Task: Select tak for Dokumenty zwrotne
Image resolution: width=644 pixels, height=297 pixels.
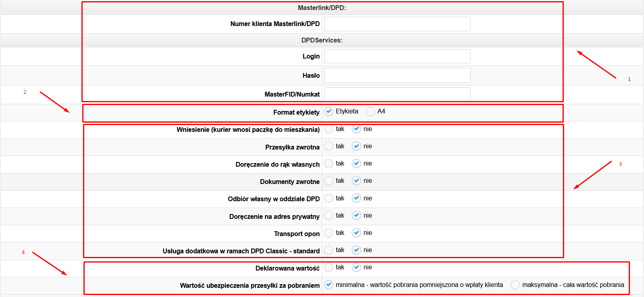Action: [329, 181]
